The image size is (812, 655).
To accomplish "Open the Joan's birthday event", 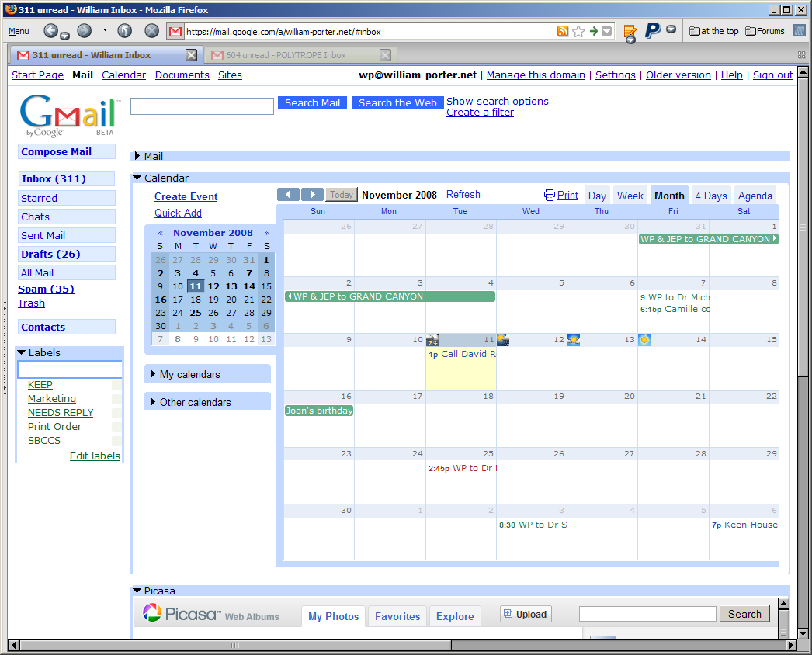I will point(319,411).
